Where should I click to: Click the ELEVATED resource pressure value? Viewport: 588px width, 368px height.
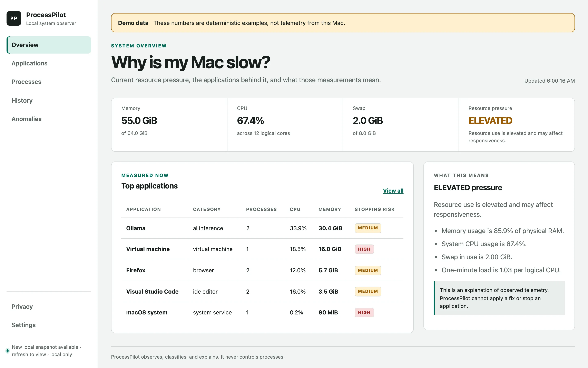(490, 121)
